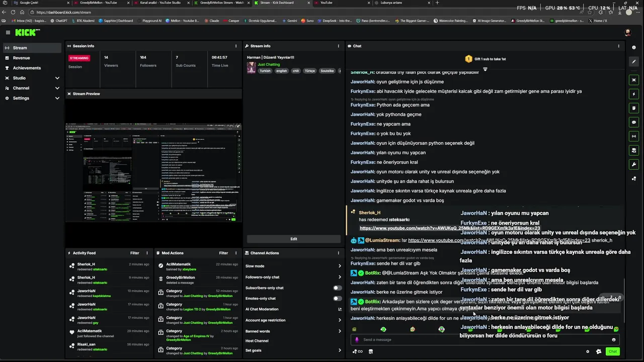Toggle the Mod Actions sidebar icon
This screenshot has height=362, width=644.
[x=634, y=108]
